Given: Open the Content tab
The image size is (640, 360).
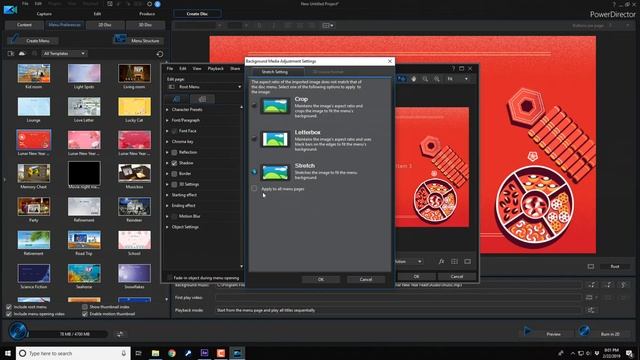Looking at the screenshot, I should click(x=24, y=25).
